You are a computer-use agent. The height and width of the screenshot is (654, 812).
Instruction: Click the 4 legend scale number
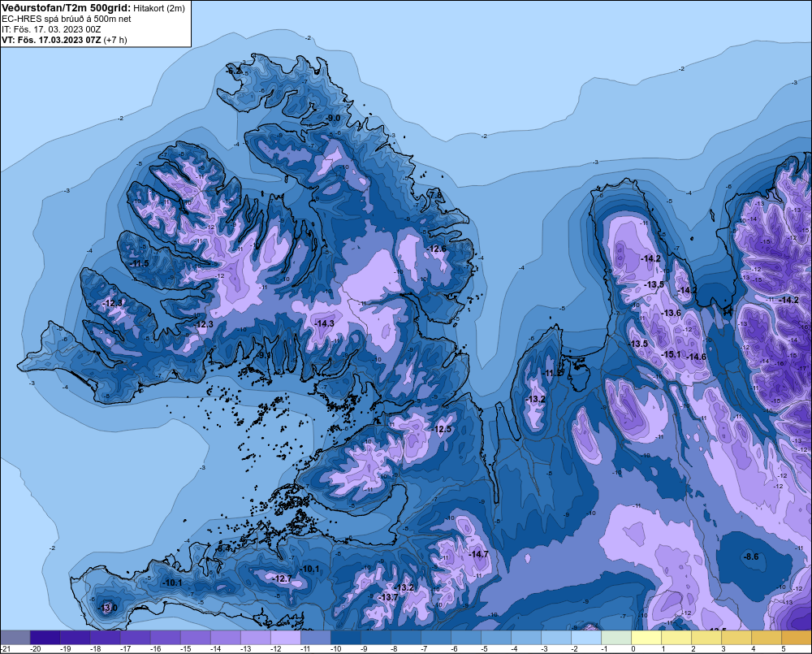(x=754, y=649)
